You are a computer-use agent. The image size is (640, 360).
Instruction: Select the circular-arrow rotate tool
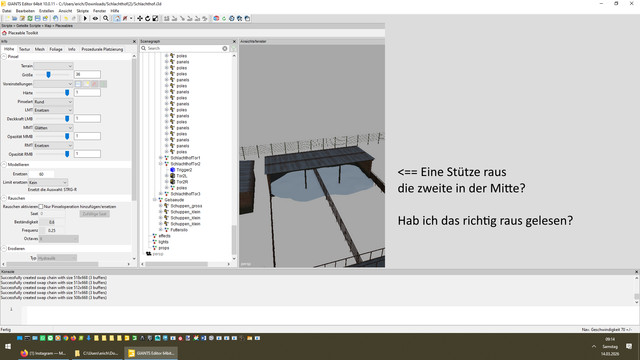point(147,18)
